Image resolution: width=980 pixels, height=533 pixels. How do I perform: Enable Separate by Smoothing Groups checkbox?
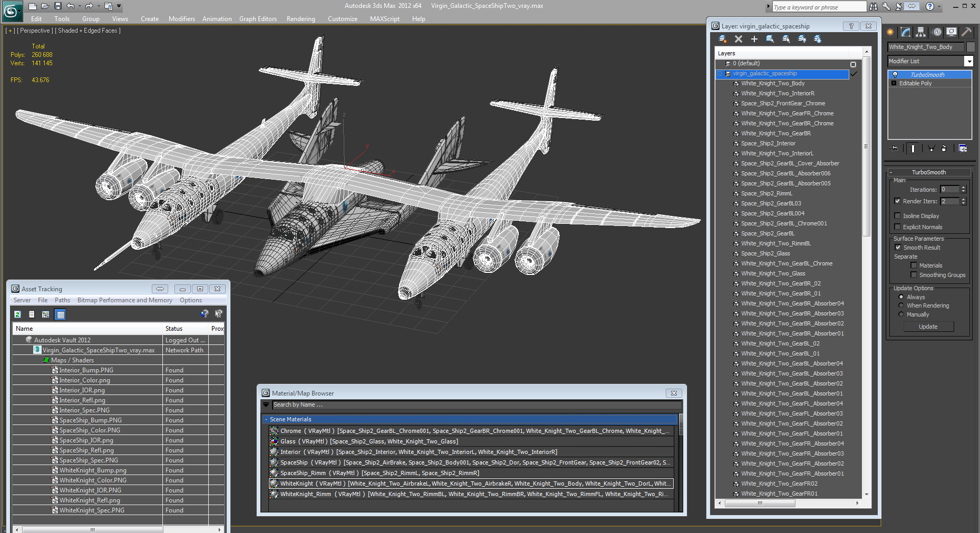tap(914, 275)
